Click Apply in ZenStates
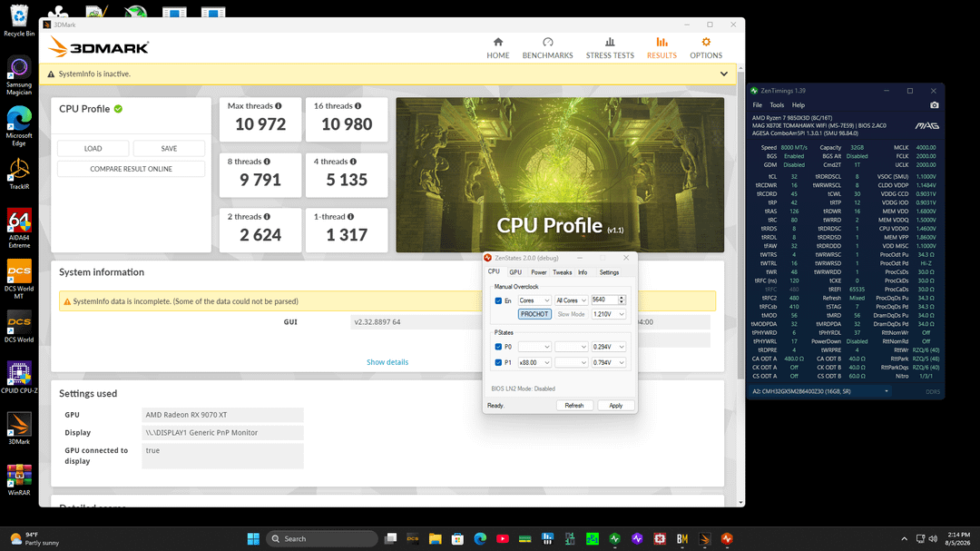The image size is (980, 551). 615,405
